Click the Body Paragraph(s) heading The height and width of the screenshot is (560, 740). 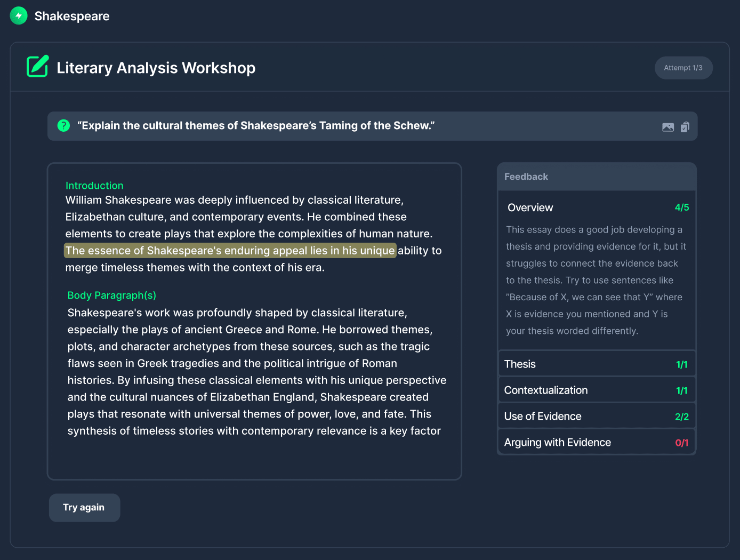pyautogui.click(x=112, y=295)
